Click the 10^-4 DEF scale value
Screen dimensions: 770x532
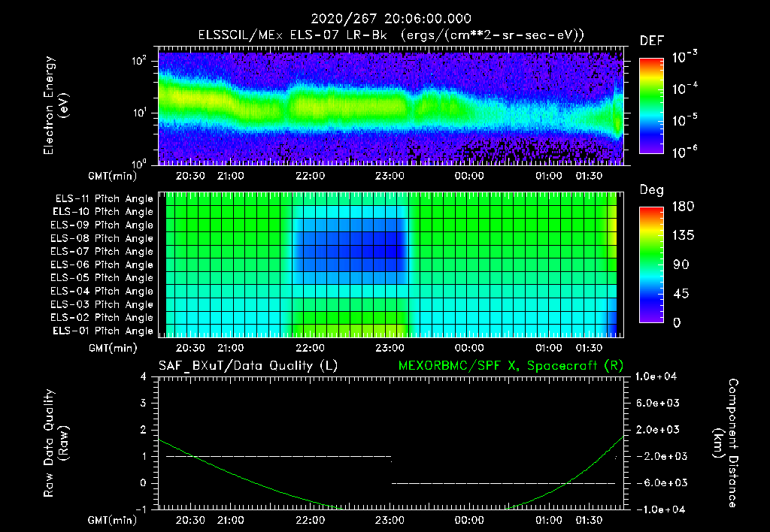point(684,89)
